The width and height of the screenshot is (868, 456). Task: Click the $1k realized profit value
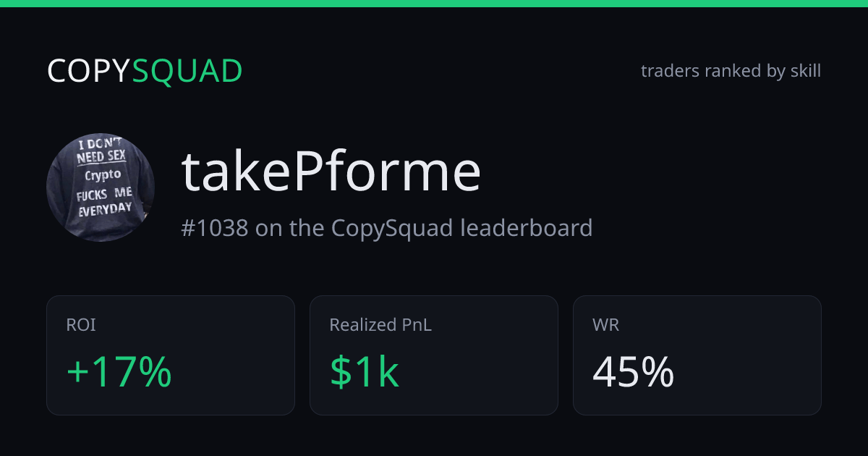click(365, 372)
